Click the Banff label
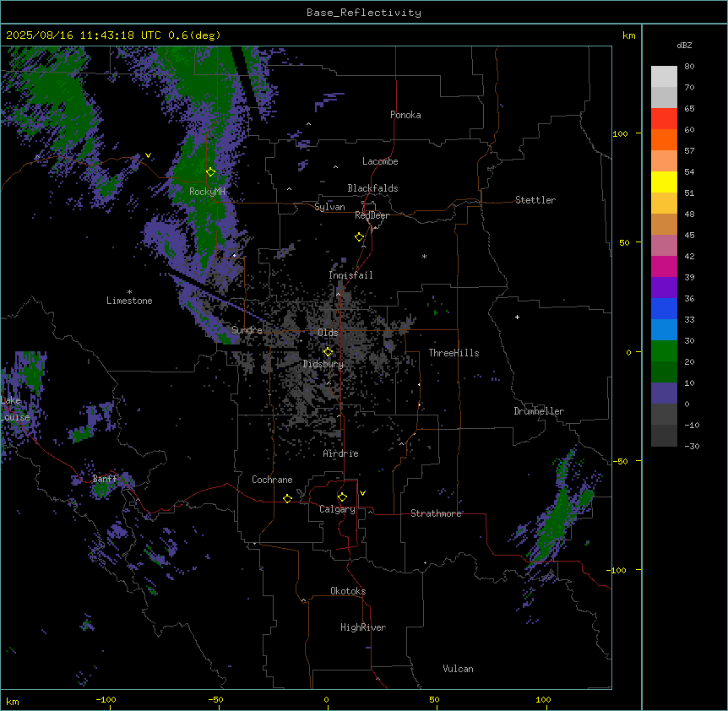 105,479
